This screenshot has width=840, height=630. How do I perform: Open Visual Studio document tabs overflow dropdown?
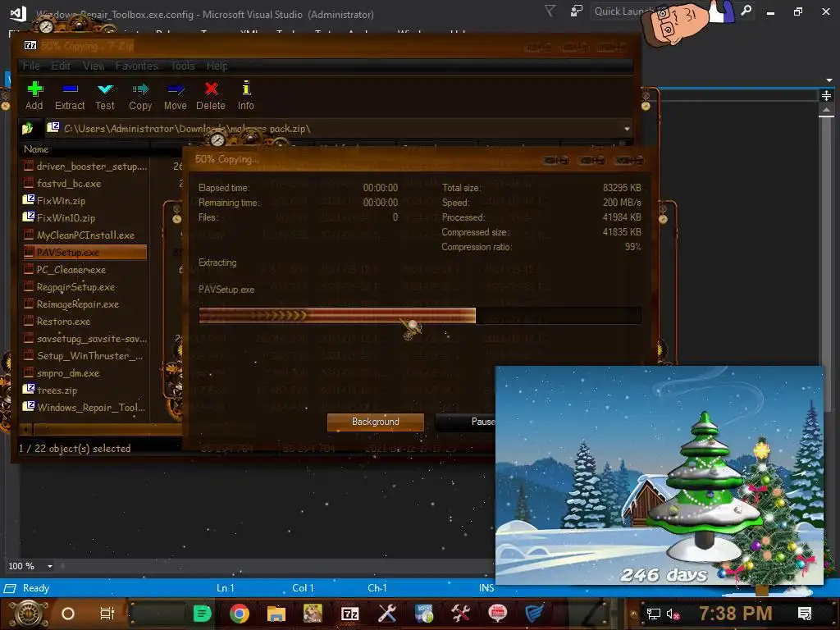coord(829,80)
